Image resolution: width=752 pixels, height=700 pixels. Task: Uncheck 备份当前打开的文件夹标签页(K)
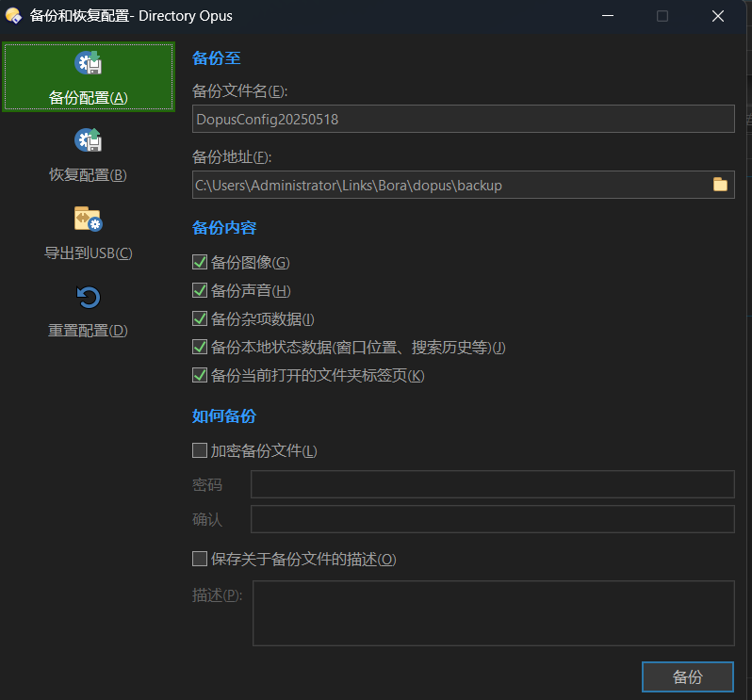point(200,375)
